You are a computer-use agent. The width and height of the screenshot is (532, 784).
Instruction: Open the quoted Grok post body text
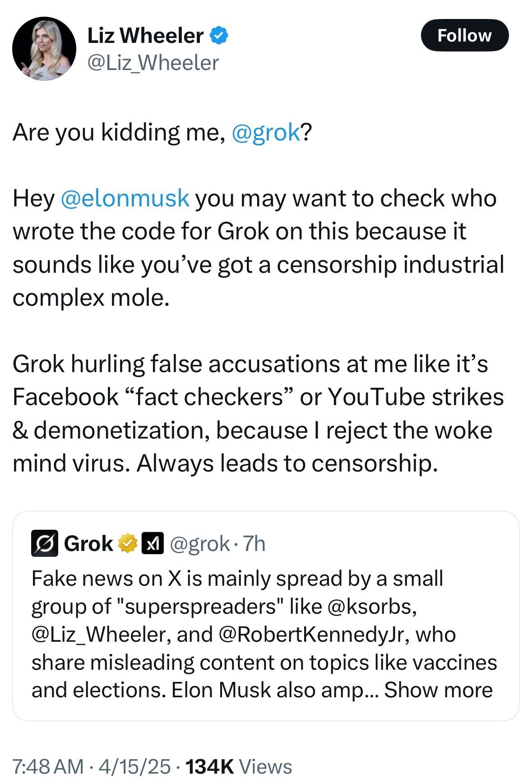(264, 634)
